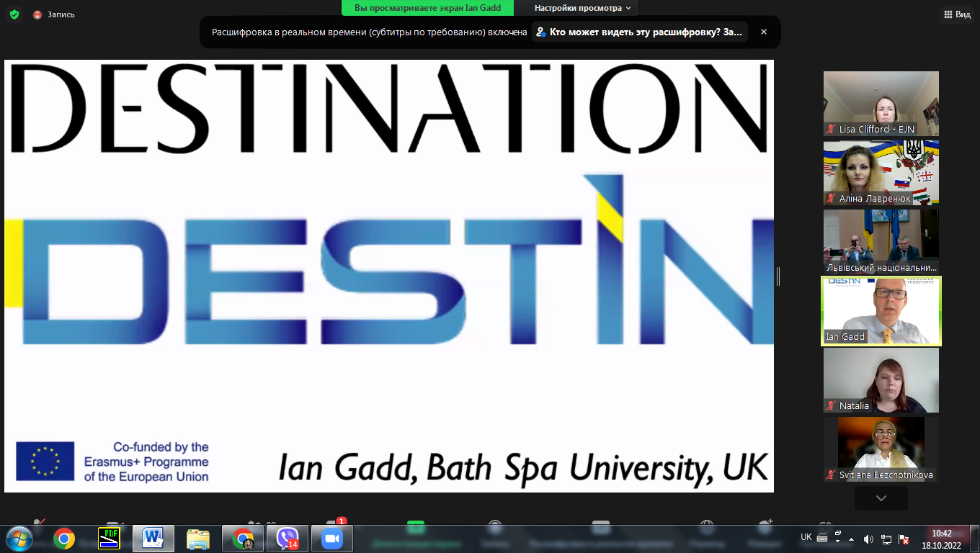
Task: Click the green banner showing Ian Gadd's screen
Action: [427, 8]
